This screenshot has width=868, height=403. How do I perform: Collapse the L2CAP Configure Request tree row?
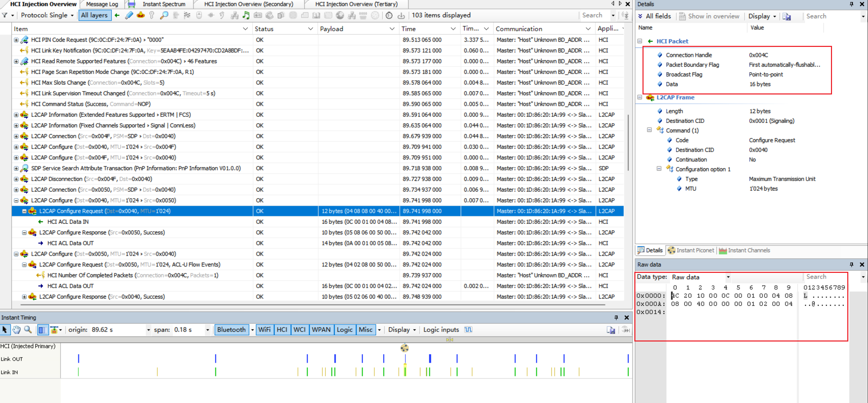(x=24, y=211)
